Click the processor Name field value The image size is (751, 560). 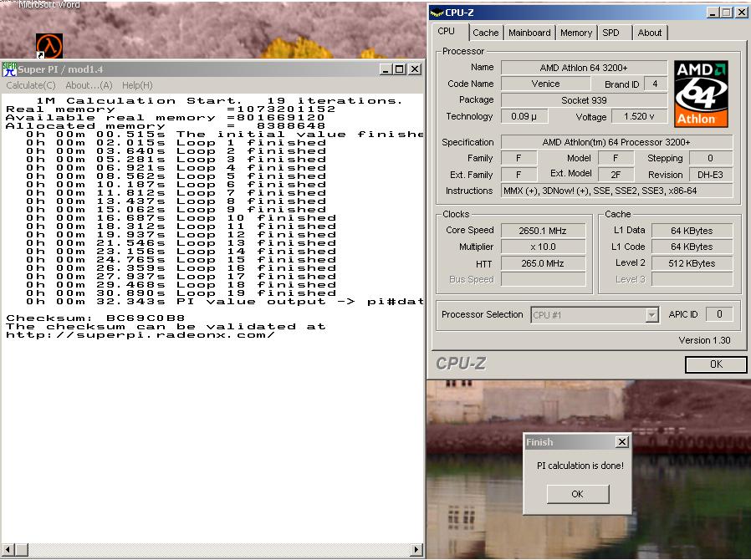click(x=584, y=68)
